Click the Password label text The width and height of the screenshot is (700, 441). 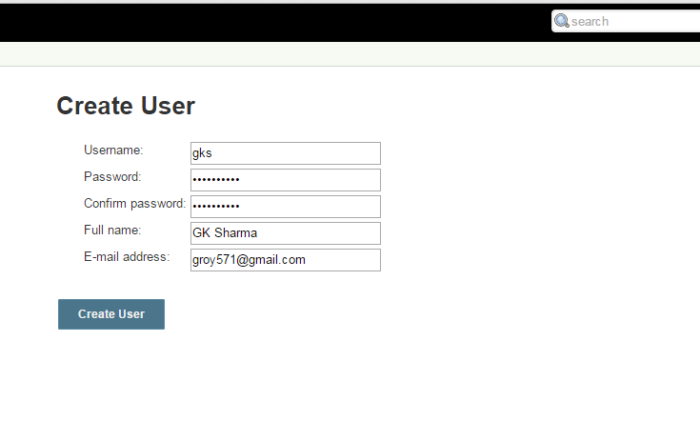point(112,177)
